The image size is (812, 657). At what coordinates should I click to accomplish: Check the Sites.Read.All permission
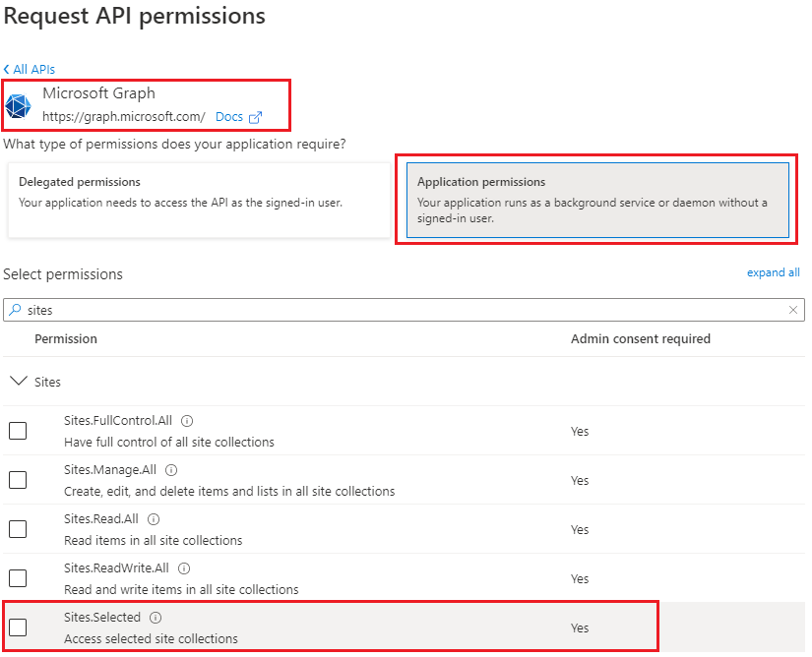coord(18,529)
